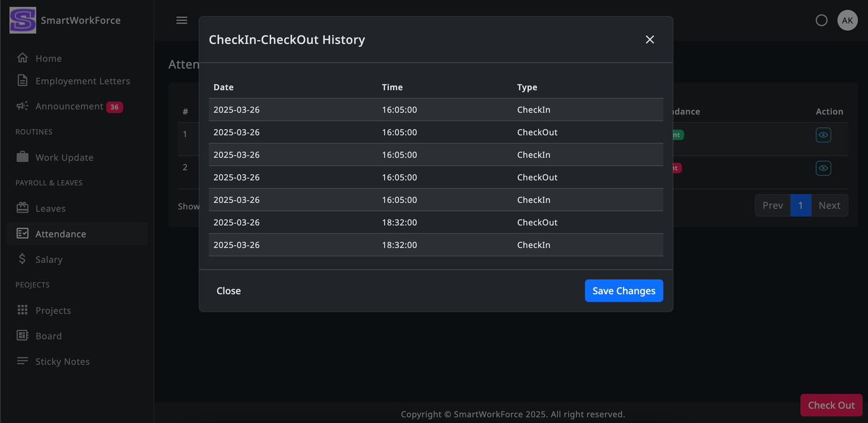
Task: Click the Sticky Notes lines icon
Action: [x=22, y=361]
